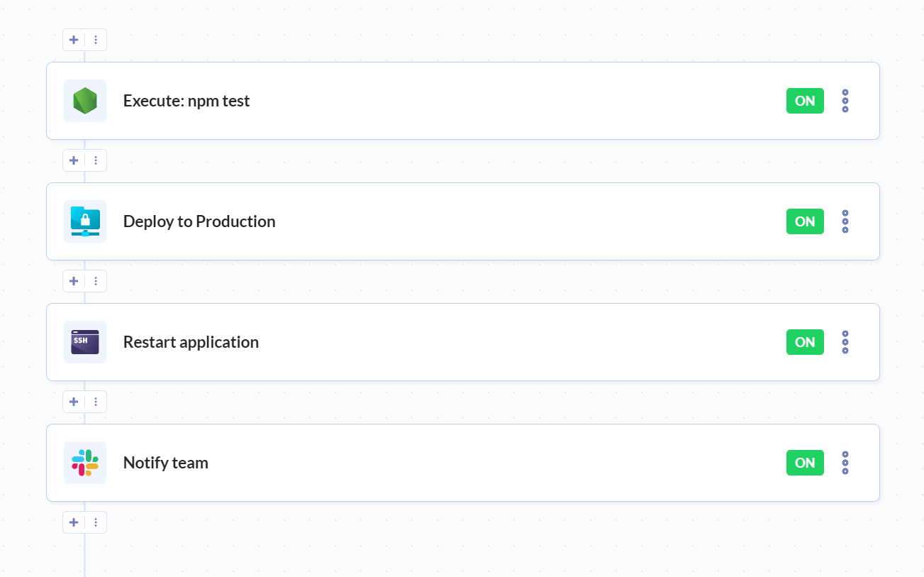Open options menu for Restart application
The height and width of the screenshot is (577, 924).
[845, 341]
